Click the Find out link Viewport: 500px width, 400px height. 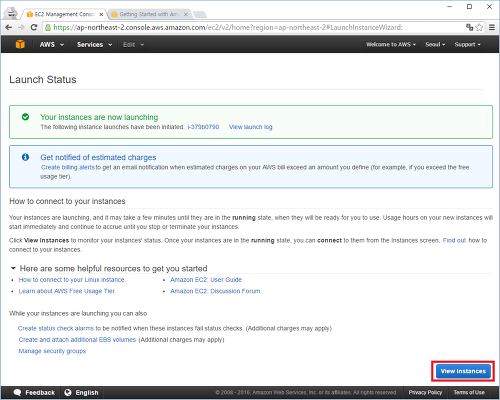[x=454, y=240]
